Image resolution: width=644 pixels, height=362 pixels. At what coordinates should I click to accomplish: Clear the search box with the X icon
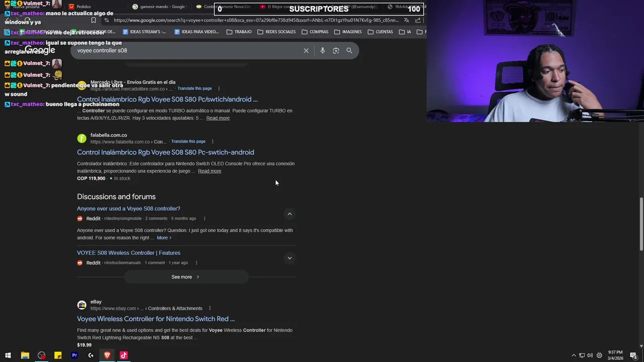click(306, 50)
